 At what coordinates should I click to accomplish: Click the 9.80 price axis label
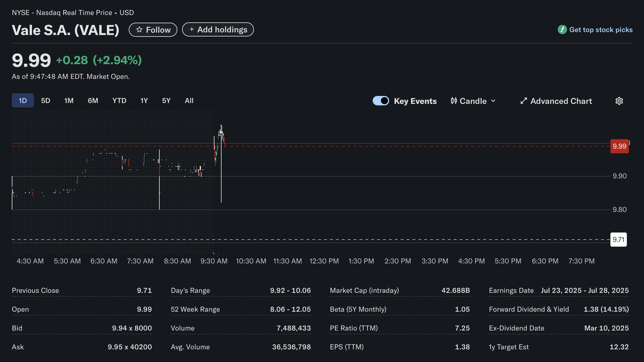pyautogui.click(x=620, y=210)
